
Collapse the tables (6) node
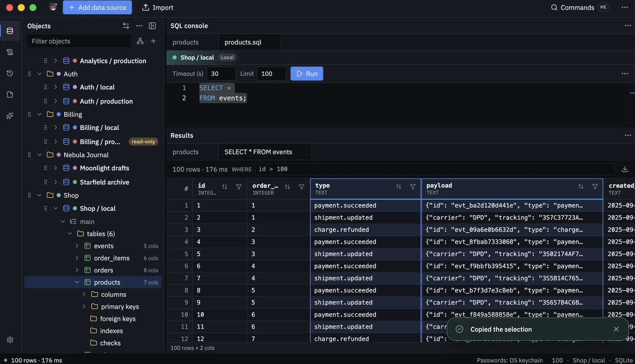click(x=70, y=234)
